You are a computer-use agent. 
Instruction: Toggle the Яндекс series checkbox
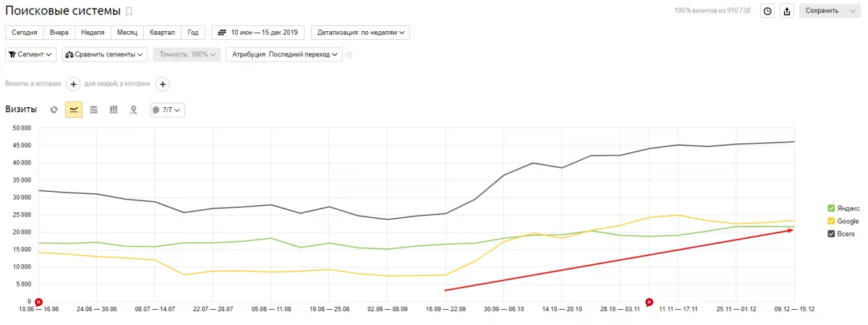coord(831,208)
